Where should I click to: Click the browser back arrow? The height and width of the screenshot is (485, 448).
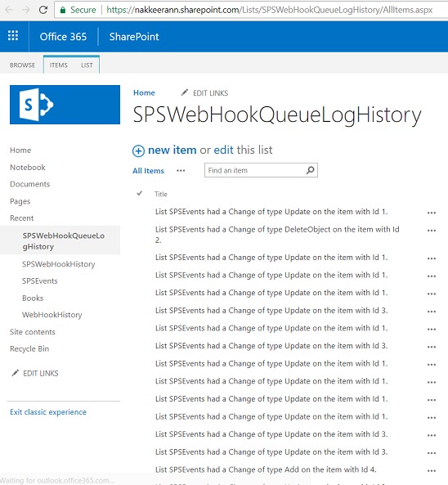coord(9,10)
